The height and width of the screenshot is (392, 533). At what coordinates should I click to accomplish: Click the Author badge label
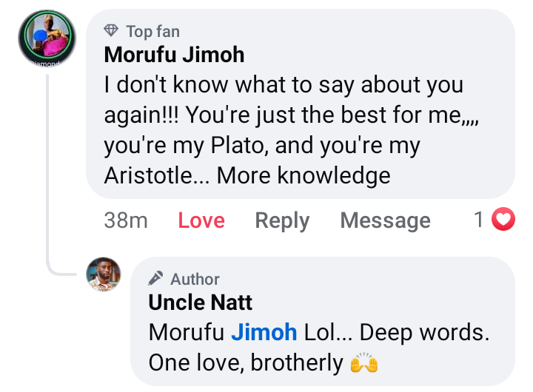195,279
